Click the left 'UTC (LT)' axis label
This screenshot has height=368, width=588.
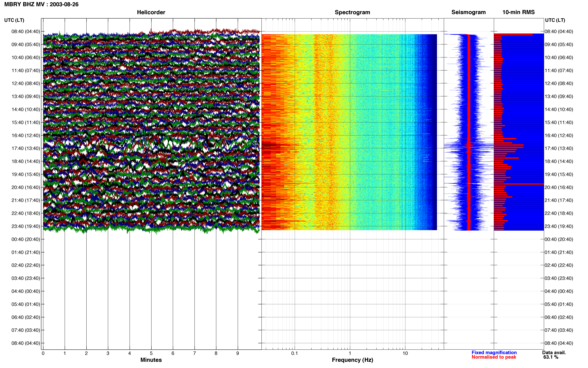(14, 20)
